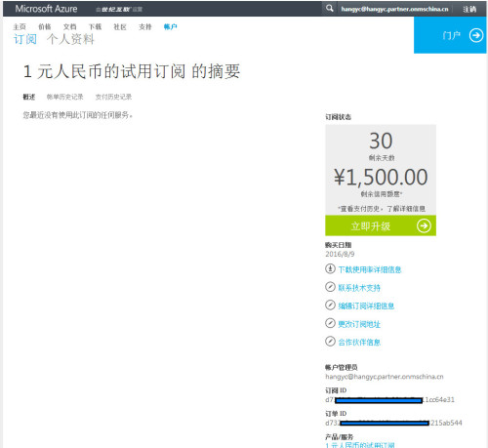This screenshot has width=488, height=448.
Task: Click the pencil icon beside 联系技术支持
Action: 330,287
